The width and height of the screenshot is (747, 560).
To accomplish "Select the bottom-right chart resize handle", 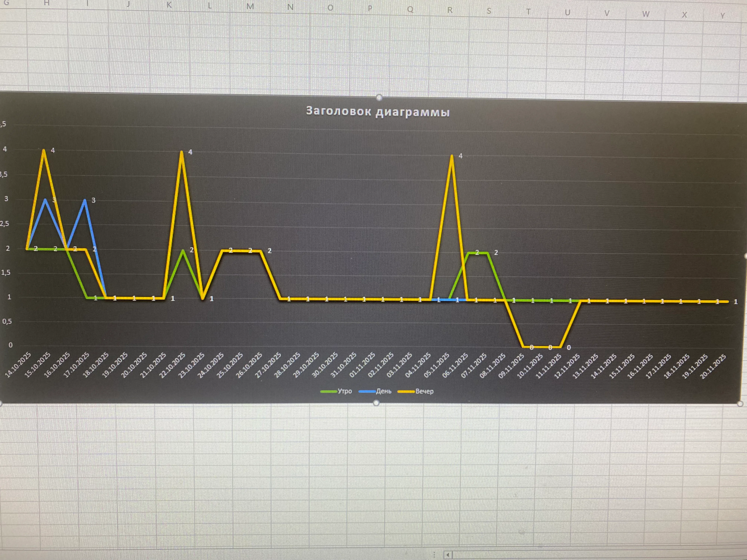I will click(x=740, y=404).
